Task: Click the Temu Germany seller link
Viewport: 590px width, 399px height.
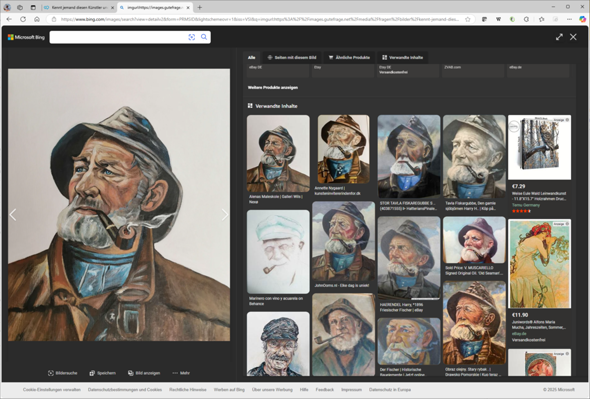Action: 526,205
